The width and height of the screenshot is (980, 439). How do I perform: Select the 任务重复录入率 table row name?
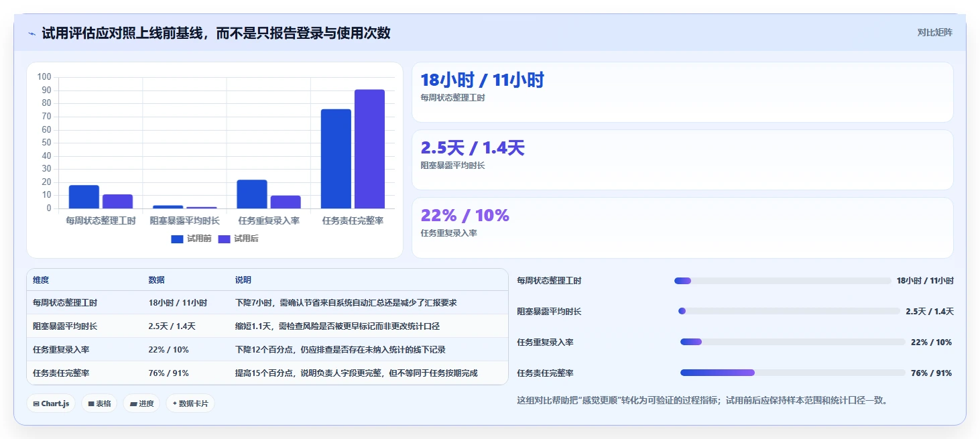point(61,350)
